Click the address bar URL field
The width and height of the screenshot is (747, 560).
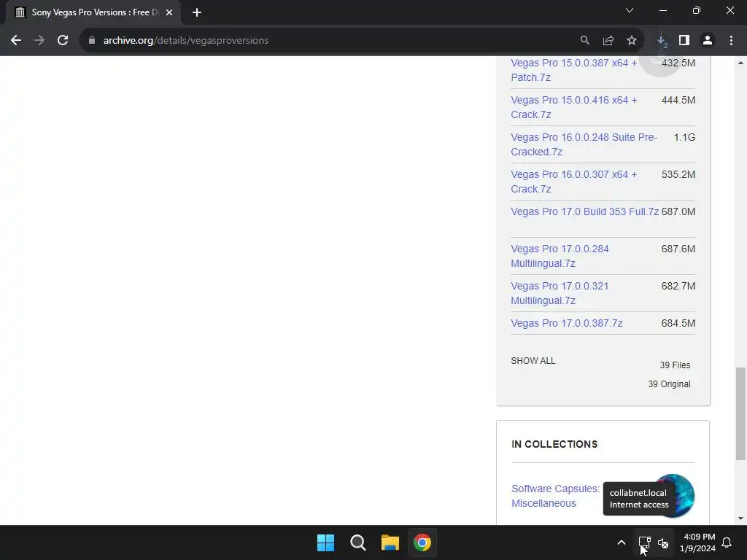[329, 41]
